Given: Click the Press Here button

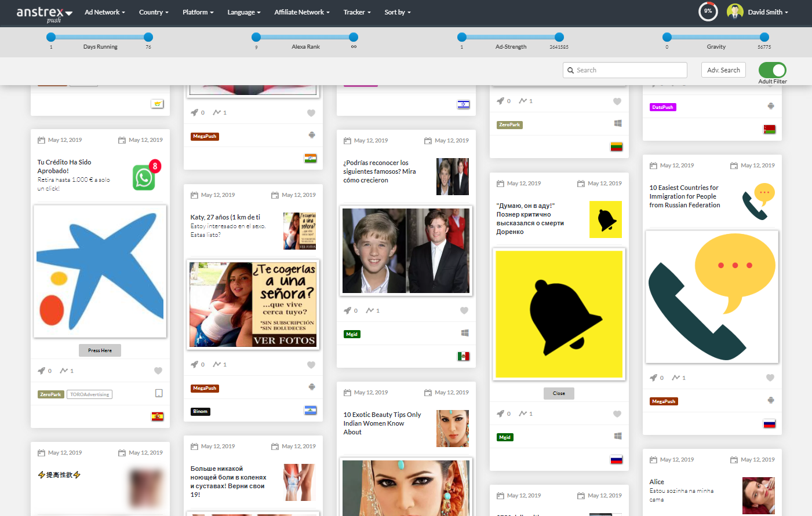Looking at the screenshot, I should [x=100, y=350].
